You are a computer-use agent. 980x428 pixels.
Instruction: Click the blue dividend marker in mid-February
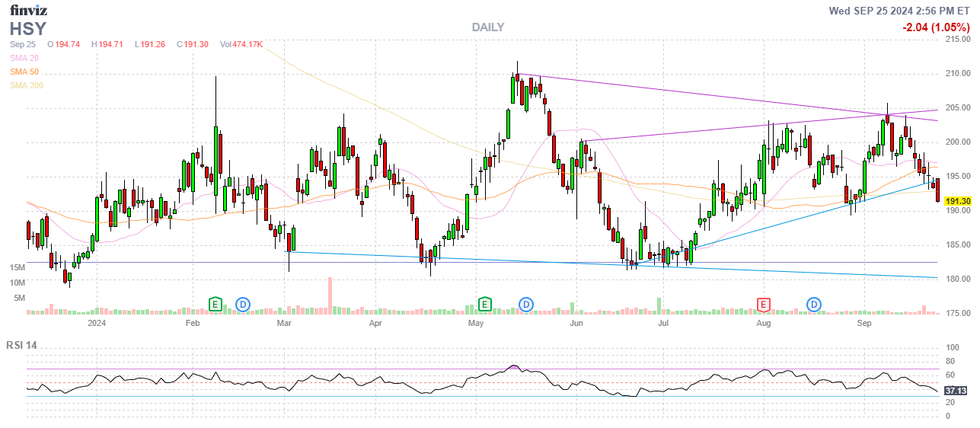click(x=243, y=305)
